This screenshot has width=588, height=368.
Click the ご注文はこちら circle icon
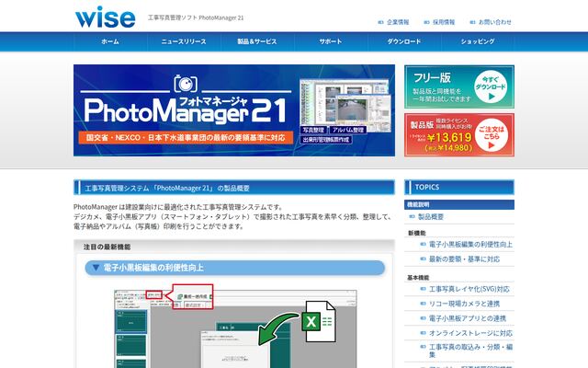click(x=492, y=135)
